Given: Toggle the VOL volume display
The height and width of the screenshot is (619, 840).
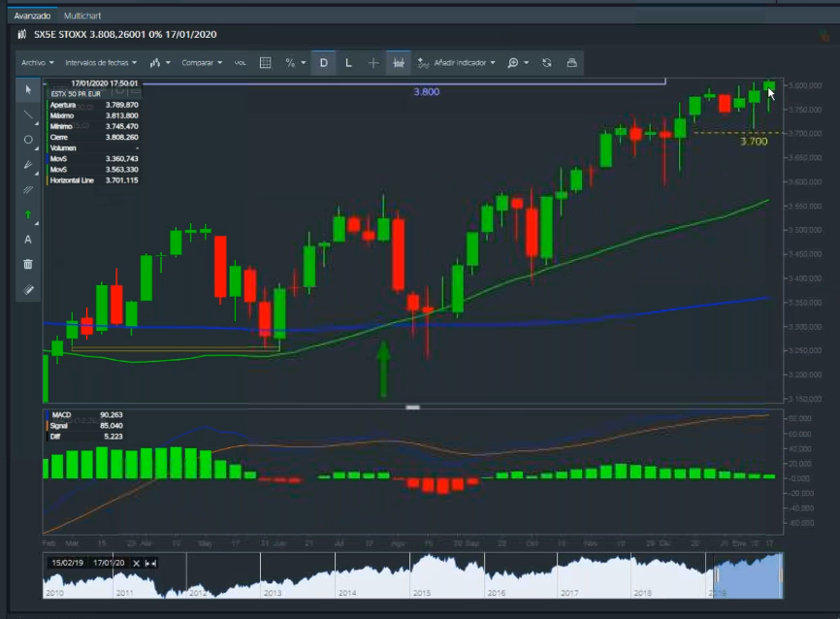Looking at the screenshot, I should [x=240, y=63].
